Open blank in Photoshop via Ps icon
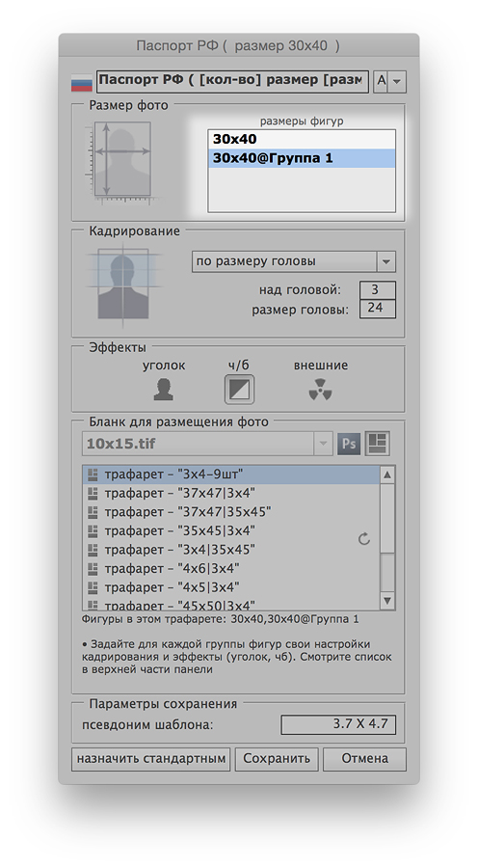The width and height of the screenshot is (478, 868). (349, 444)
